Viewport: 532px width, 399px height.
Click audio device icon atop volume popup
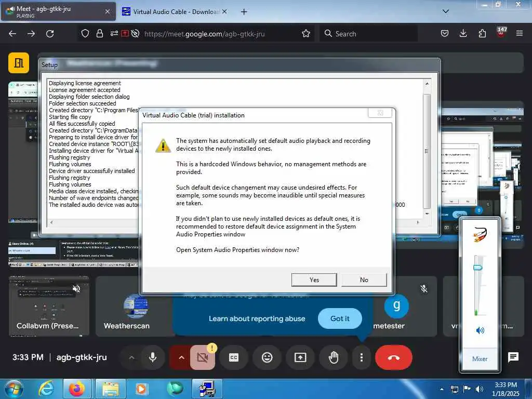[x=480, y=234]
